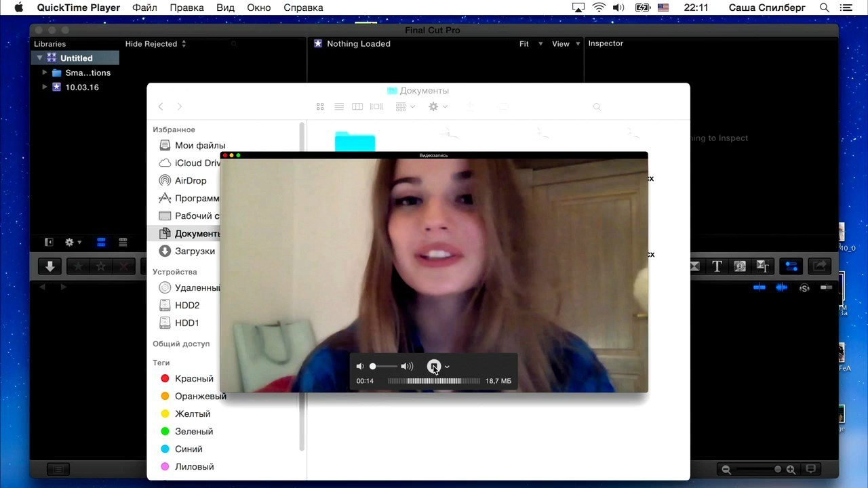This screenshot has height=488, width=868.
Task: Open the Файл menu
Action: (x=144, y=7)
